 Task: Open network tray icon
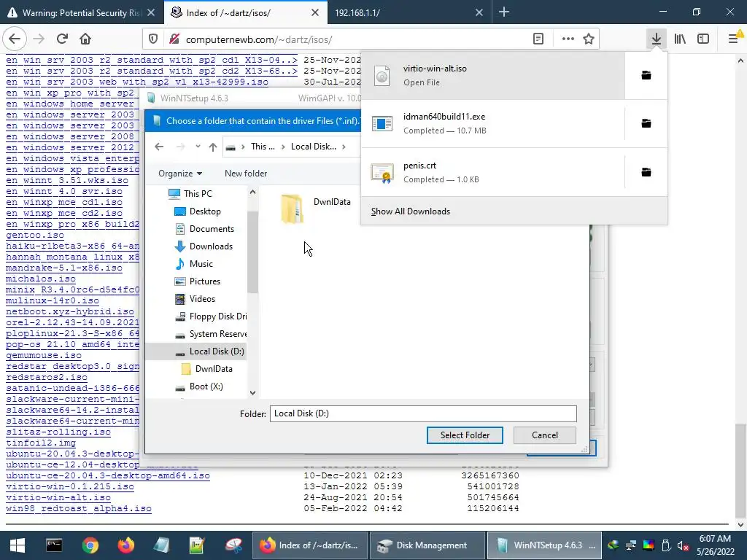[631, 545]
